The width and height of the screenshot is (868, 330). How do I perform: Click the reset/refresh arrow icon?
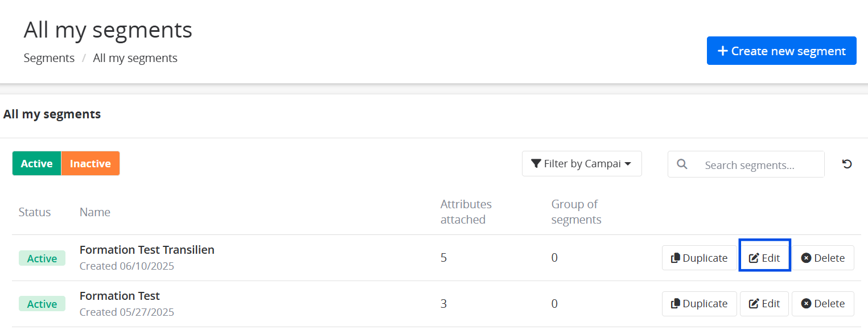pos(847,164)
